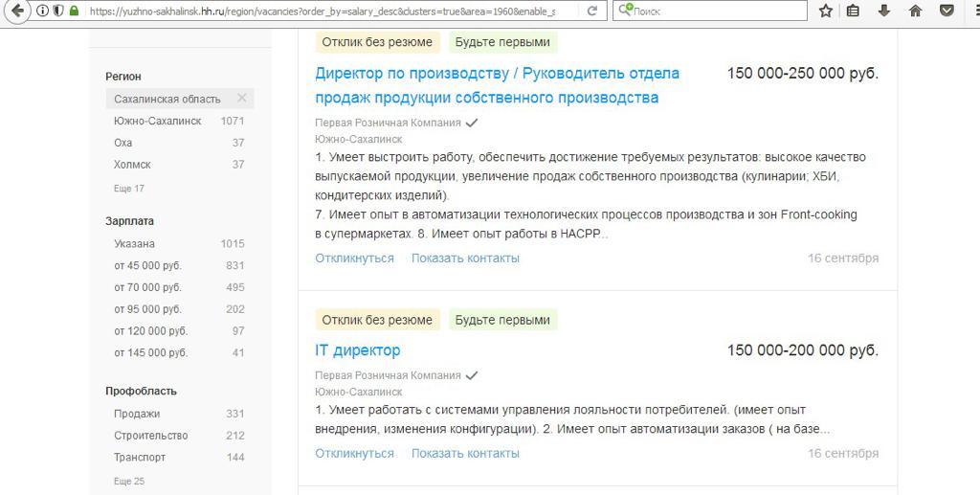Click 'Отклик без резюме' badge on IT директор
The image size is (980, 495).
click(377, 320)
